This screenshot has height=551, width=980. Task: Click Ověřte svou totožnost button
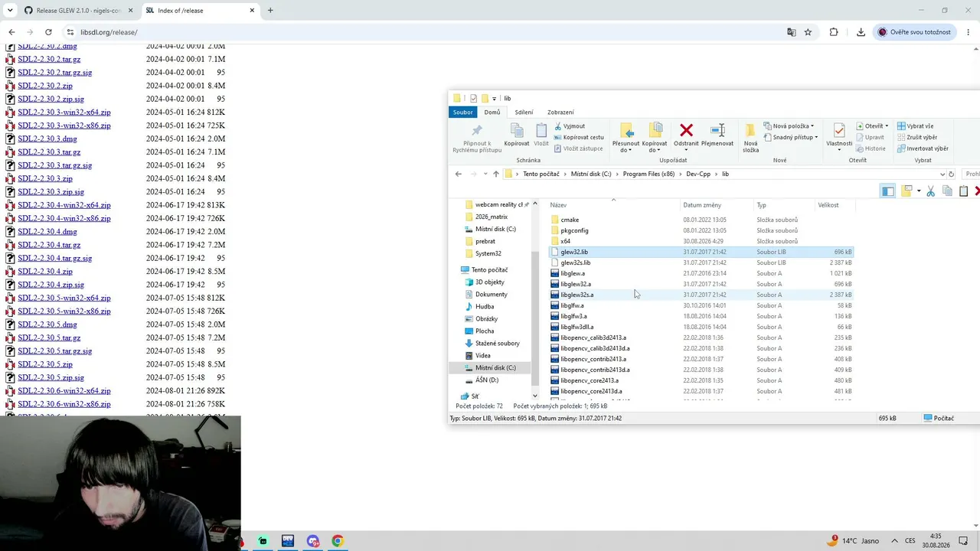pos(914,32)
